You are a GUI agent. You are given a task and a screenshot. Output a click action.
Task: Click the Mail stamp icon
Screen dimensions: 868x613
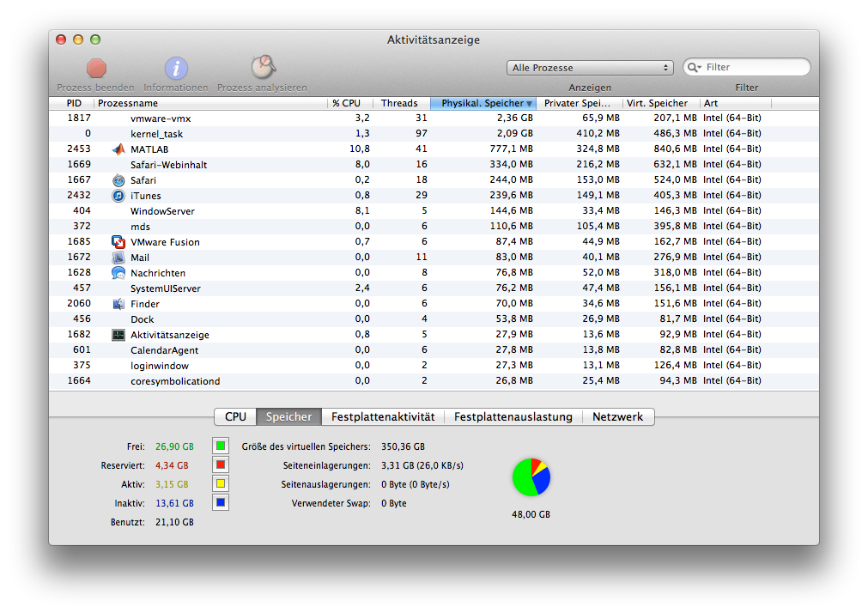point(118,258)
